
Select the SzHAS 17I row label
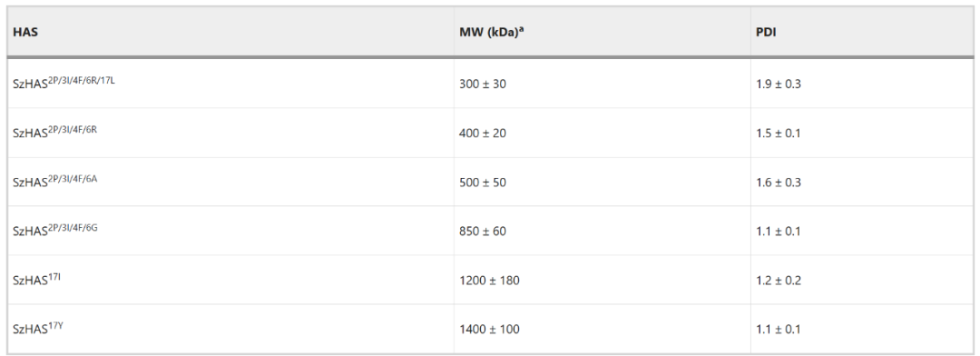pyautogui.click(x=36, y=280)
